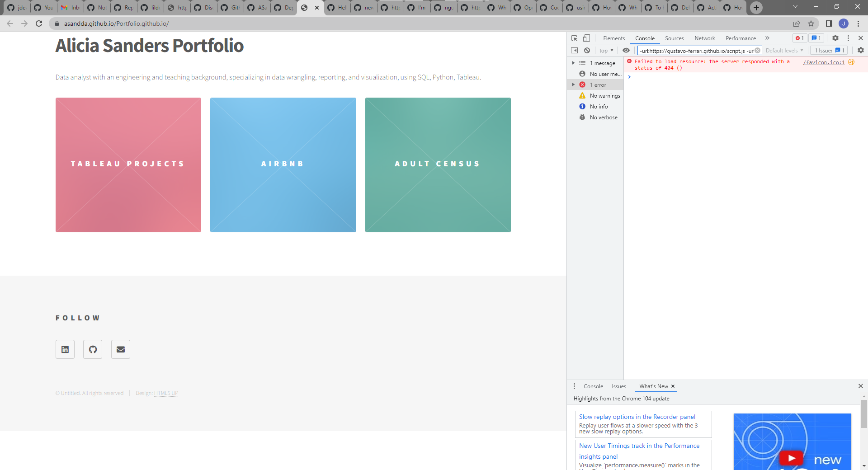Switch to the Performance tab
The image size is (868, 470).
click(x=741, y=38)
